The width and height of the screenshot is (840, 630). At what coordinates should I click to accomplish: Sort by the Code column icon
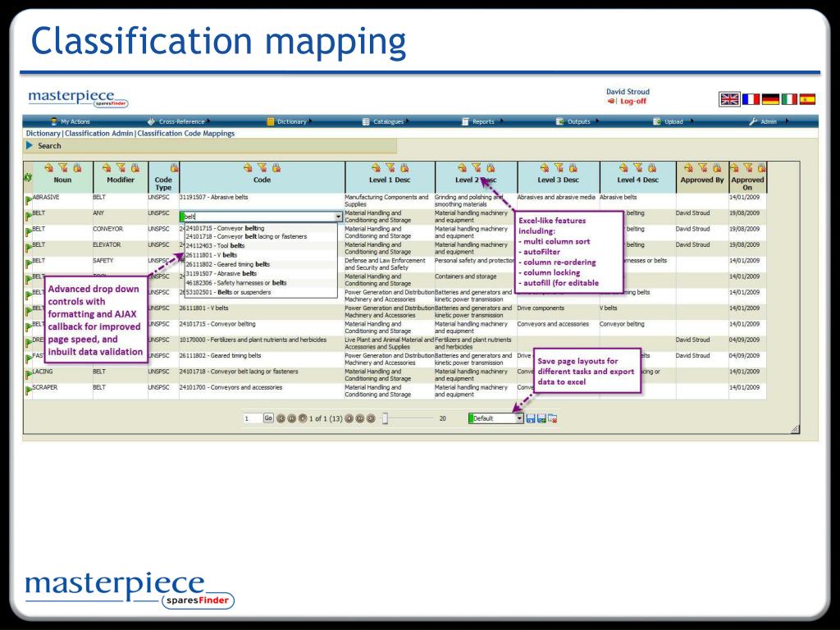[x=248, y=167]
